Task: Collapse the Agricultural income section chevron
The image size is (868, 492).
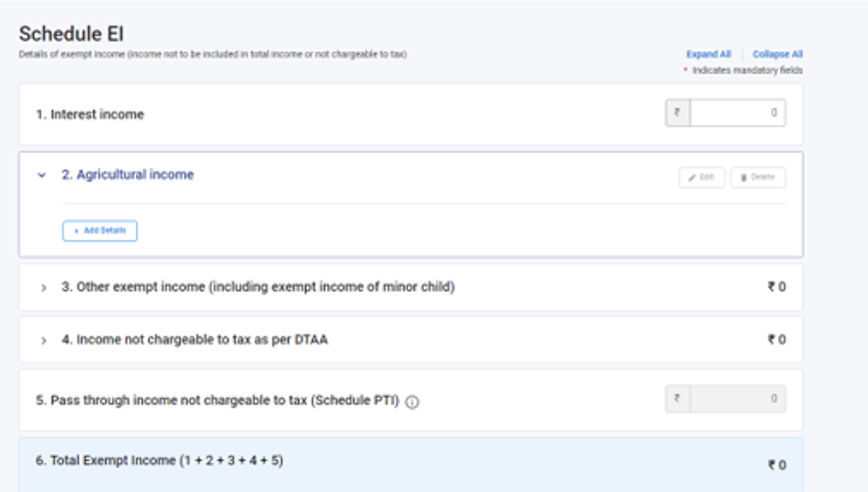Action: point(42,175)
